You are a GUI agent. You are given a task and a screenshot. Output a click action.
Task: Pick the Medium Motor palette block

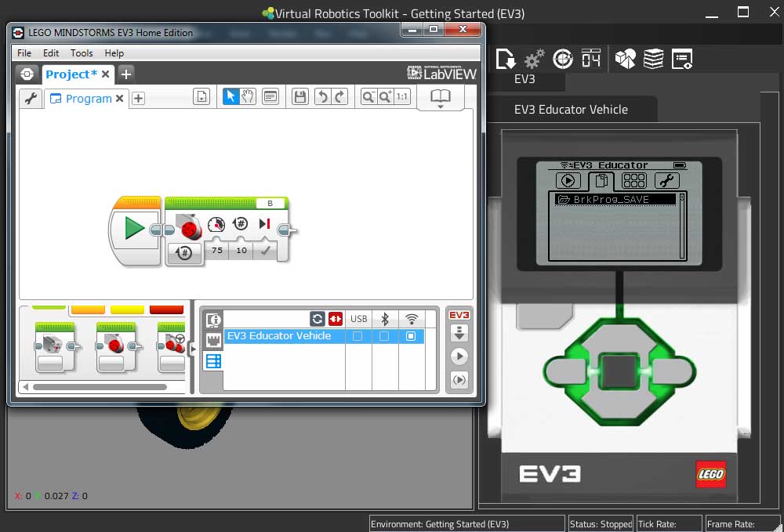click(55, 347)
